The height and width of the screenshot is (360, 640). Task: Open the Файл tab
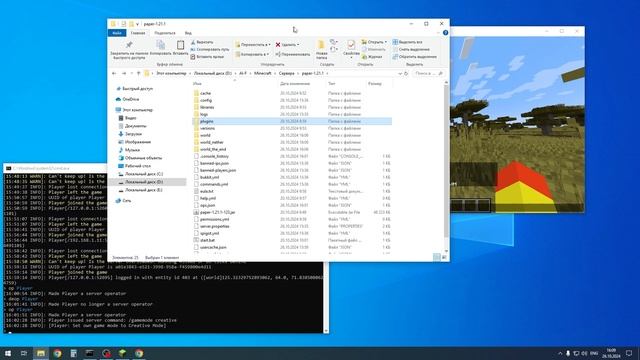click(x=117, y=33)
